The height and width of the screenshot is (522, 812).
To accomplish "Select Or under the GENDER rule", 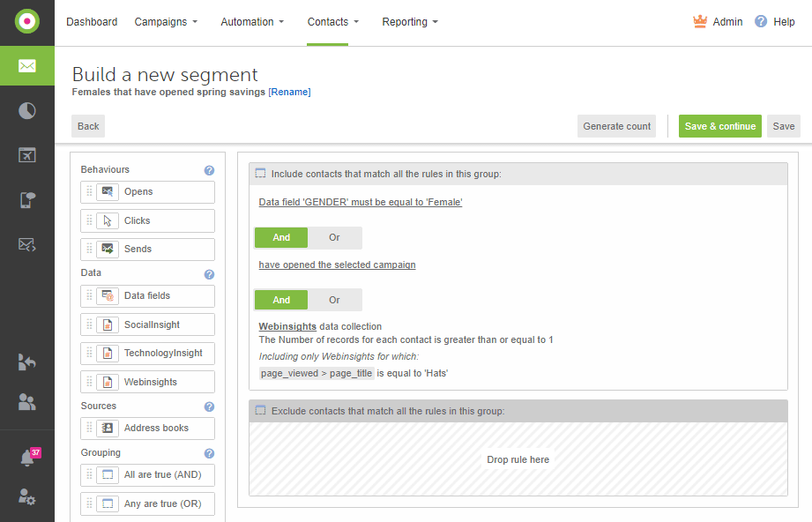I will pos(334,237).
